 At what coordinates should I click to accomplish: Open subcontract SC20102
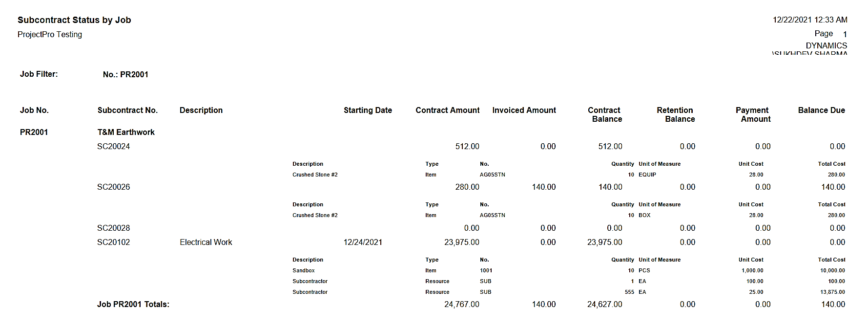113,242
